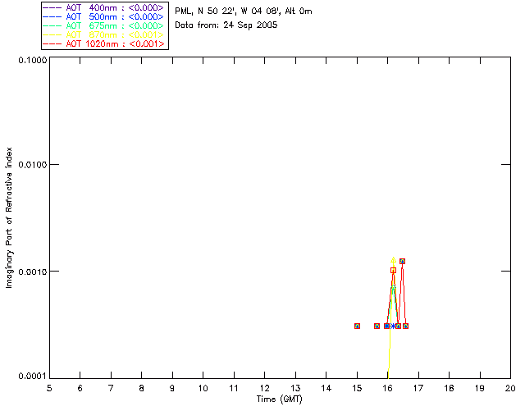
Task: Click the x-axis label 11
Action: point(234,388)
